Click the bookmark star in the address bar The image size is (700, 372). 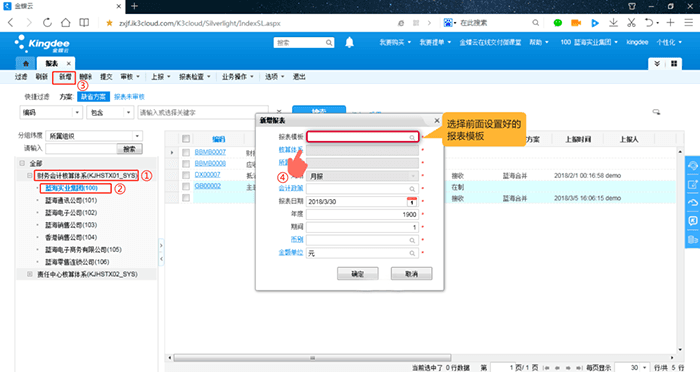tap(109, 23)
